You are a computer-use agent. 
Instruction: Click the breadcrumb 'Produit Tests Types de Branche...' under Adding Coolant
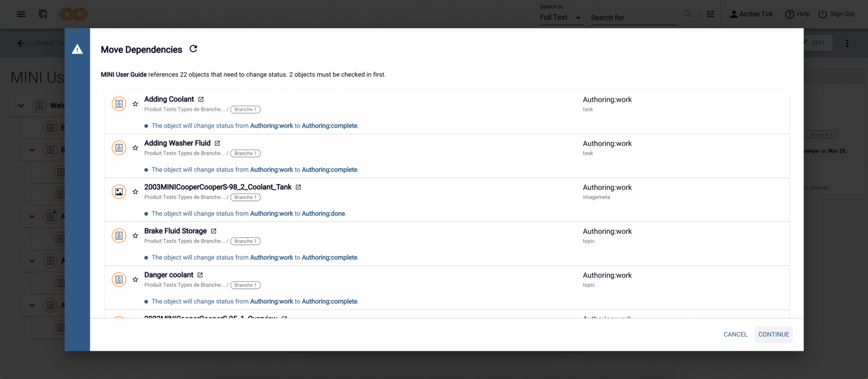(x=184, y=110)
